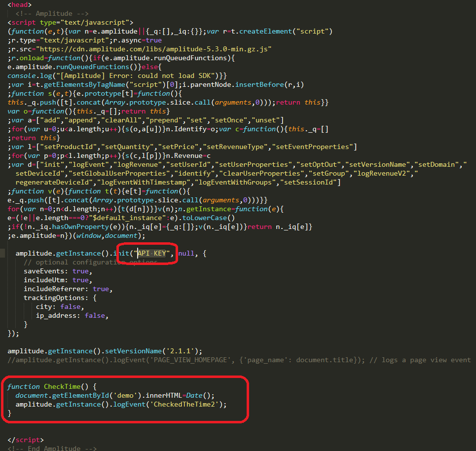Screen dimensions: 476x451
Task: Click the "setSessionId" string
Action: tap(308, 182)
